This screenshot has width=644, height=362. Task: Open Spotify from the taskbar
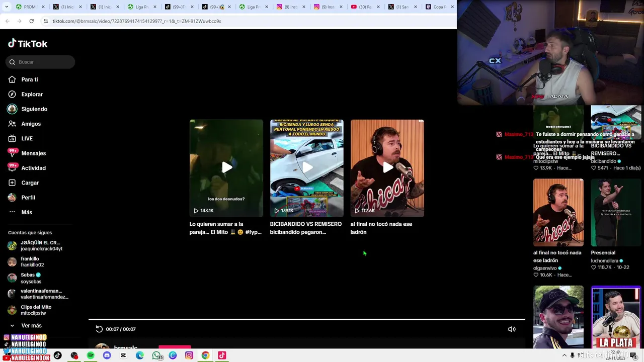coord(91,355)
